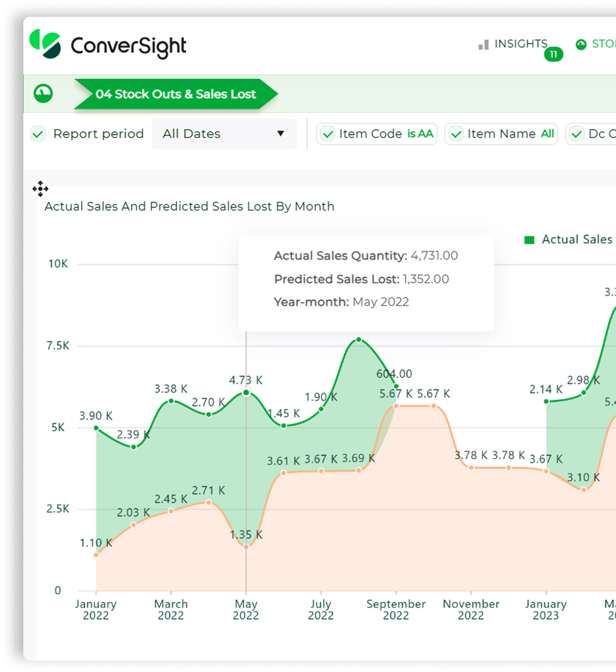This screenshot has height=672, width=616.
Task: Click the June 2022 actual point 1.45 K
Action: [x=283, y=426]
